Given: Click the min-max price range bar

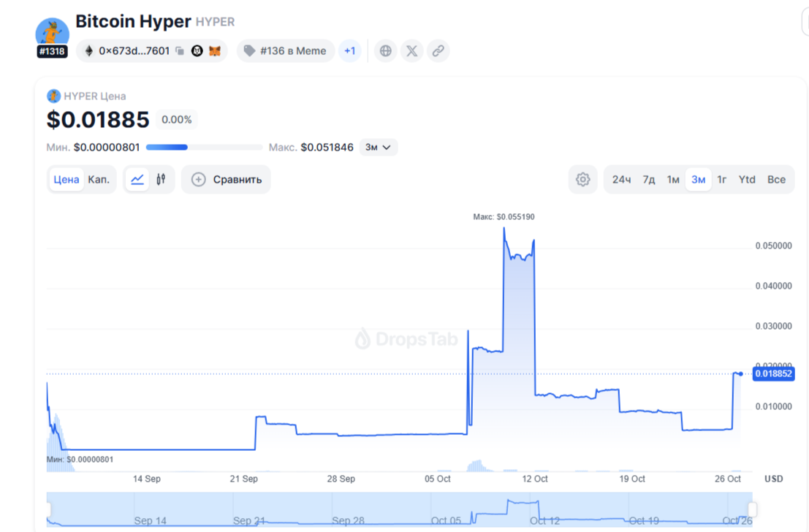Looking at the screenshot, I should click(205, 147).
